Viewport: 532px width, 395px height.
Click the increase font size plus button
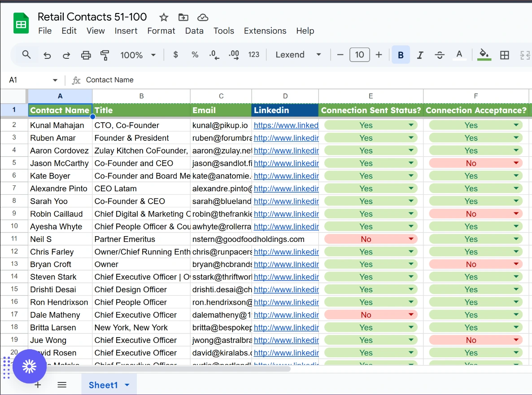click(x=379, y=55)
